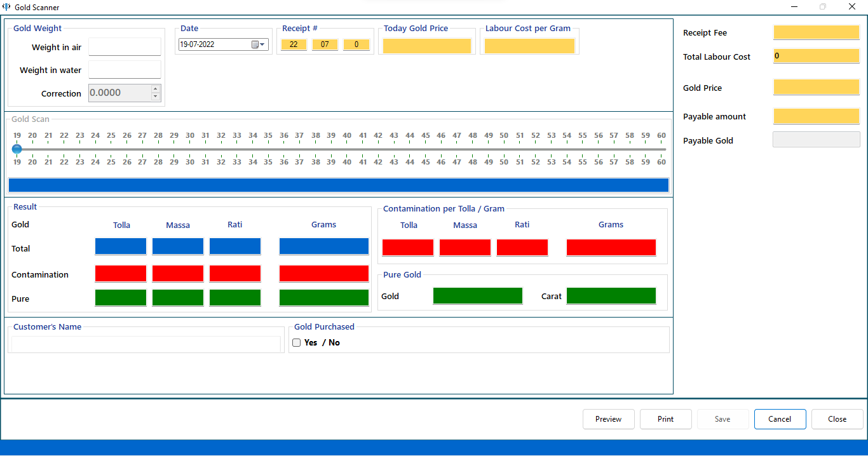
Task: Click the Gold Scanner app icon
Action: (x=7, y=7)
